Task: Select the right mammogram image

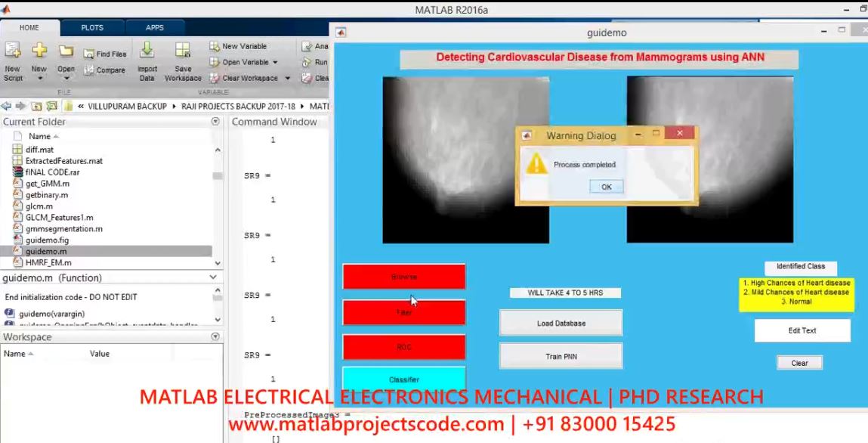Action: point(710,160)
